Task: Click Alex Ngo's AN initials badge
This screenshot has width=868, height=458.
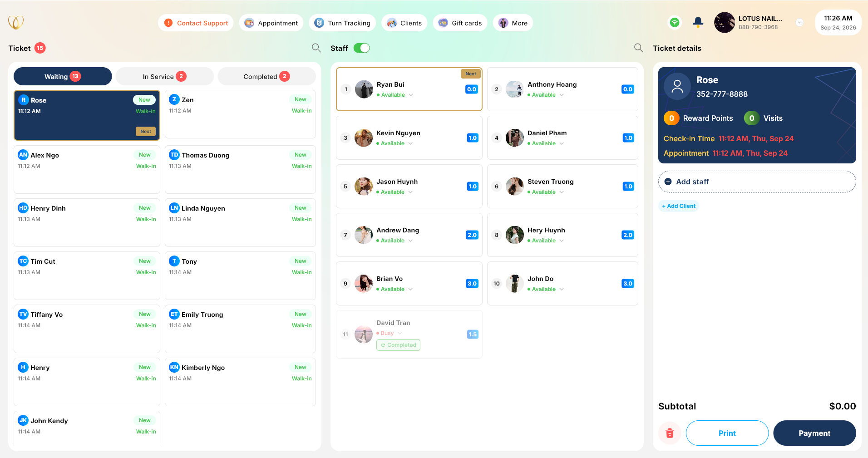Action: 23,155
